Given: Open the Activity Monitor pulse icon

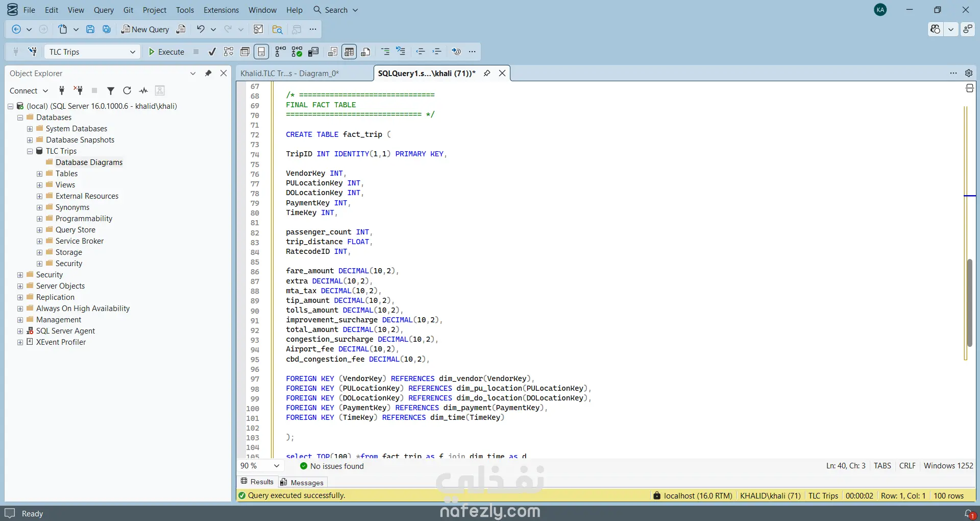Looking at the screenshot, I should coord(143,90).
